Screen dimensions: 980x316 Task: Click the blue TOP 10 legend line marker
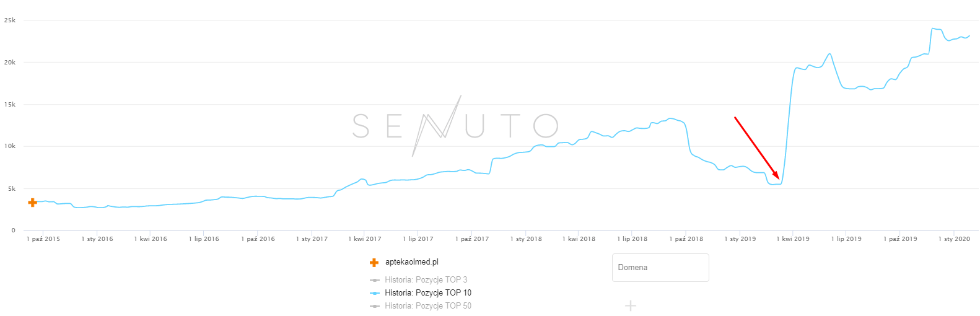(374, 293)
